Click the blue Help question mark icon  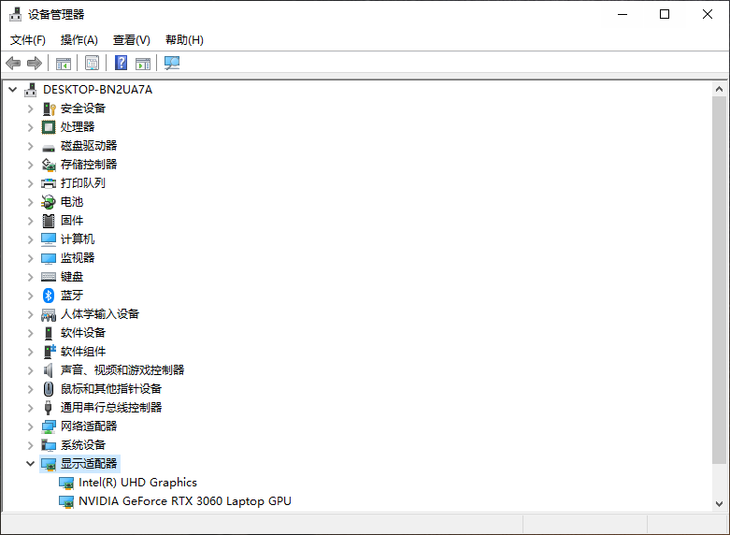click(x=121, y=63)
